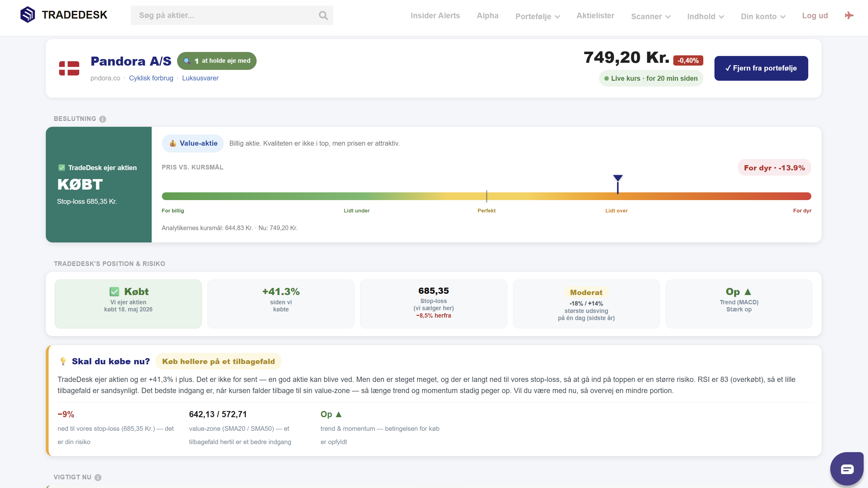Click the Perfekt tick on the gradient bar
This screenshot has height=488, width=868.
(x=487, y=196)
